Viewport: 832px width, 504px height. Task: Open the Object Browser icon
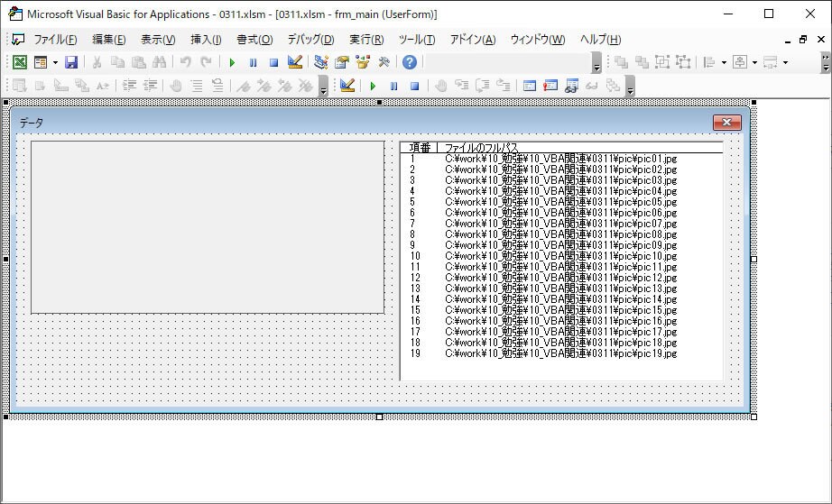[x=363, y=62]
